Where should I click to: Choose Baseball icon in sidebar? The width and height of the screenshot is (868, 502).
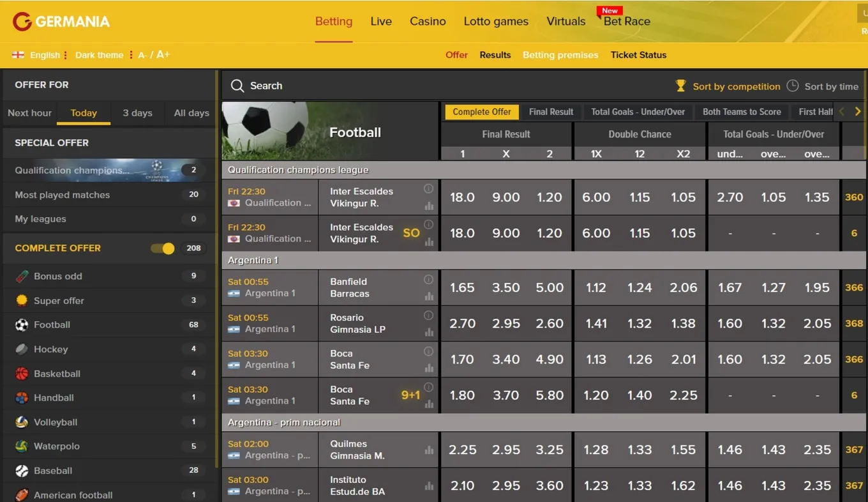[22, 471]
